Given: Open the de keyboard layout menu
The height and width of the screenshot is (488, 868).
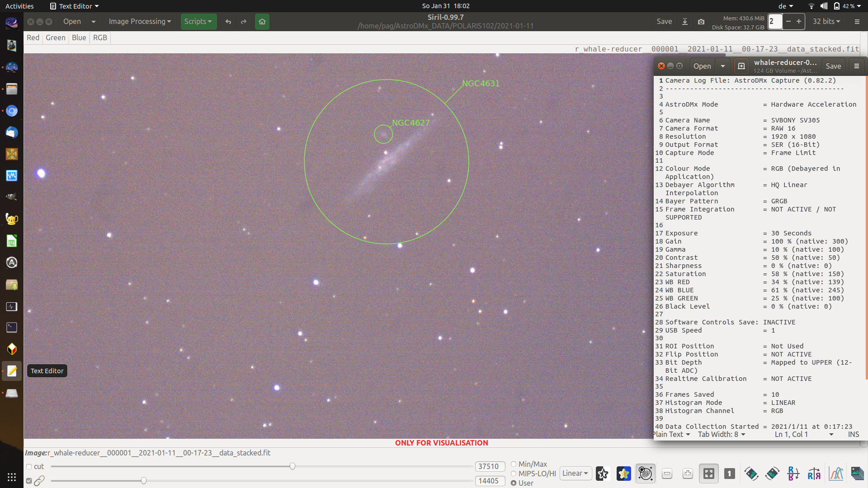Looking at the screenshot, I should point(786,6).
